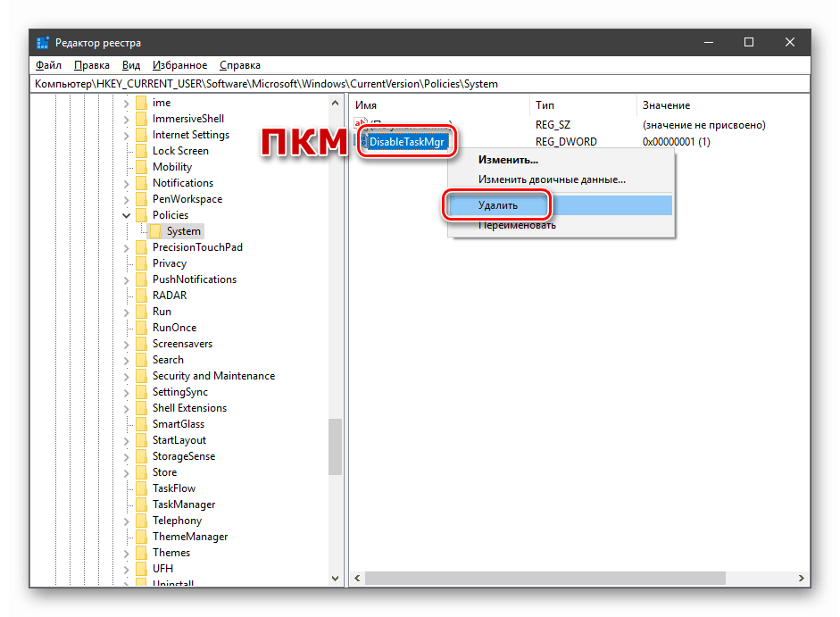Click the default string value icon
840x617 pixels.
click(x=360, y=124)
